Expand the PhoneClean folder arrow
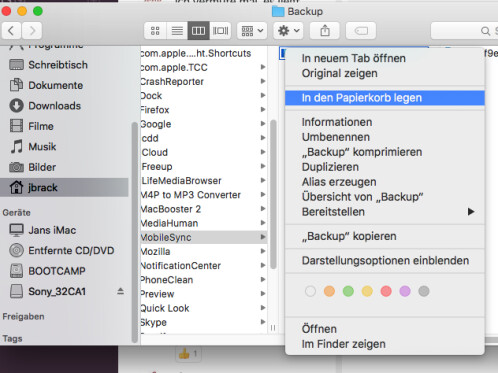Viewport: 498px width, 373px height. (x=263, y=279)
